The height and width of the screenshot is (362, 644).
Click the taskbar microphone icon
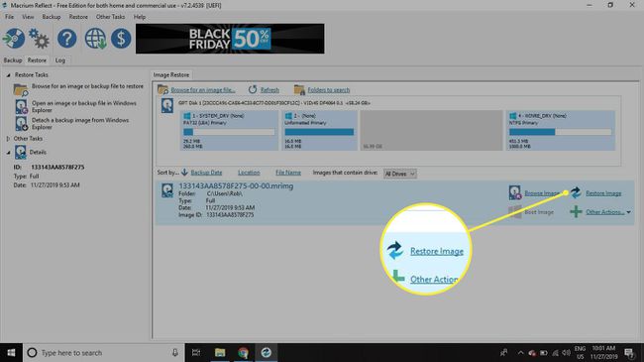pos(175,352)
